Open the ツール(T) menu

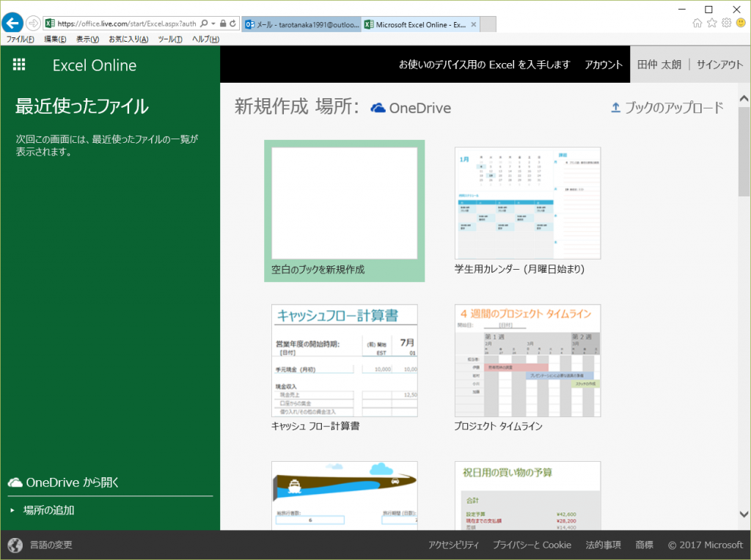[x=170, y=40]
